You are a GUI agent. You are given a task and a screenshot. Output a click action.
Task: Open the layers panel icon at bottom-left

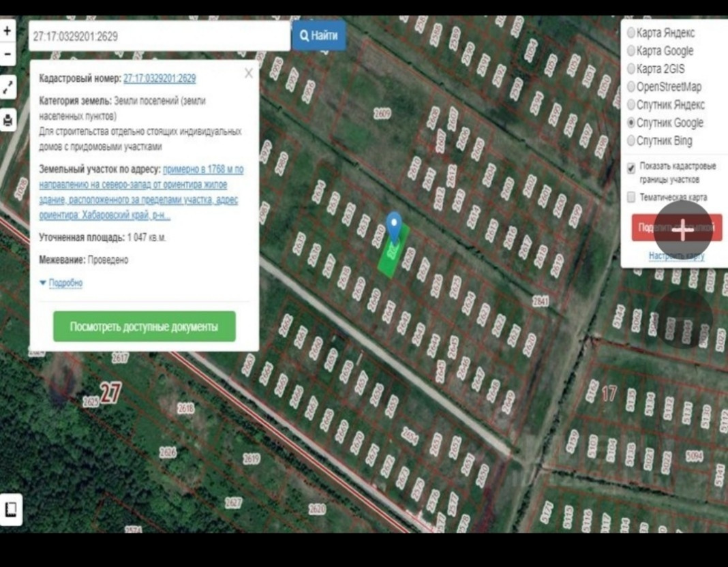coord(10,510)
